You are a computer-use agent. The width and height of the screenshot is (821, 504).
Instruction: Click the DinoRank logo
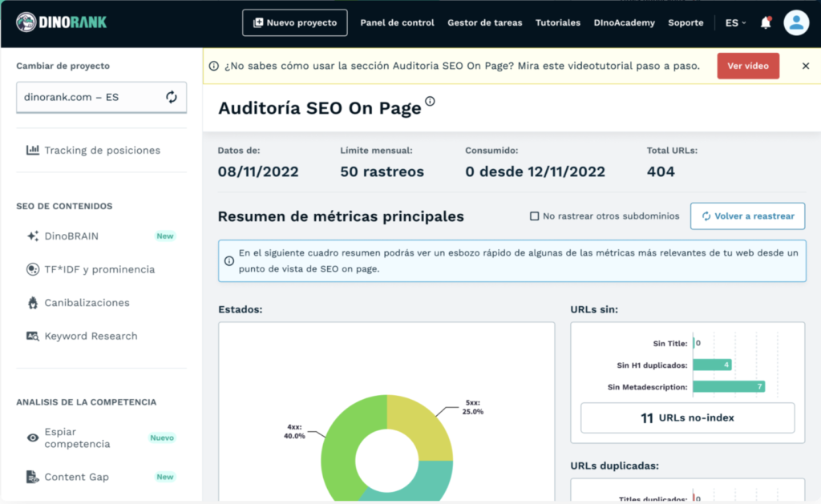(61, 22)
